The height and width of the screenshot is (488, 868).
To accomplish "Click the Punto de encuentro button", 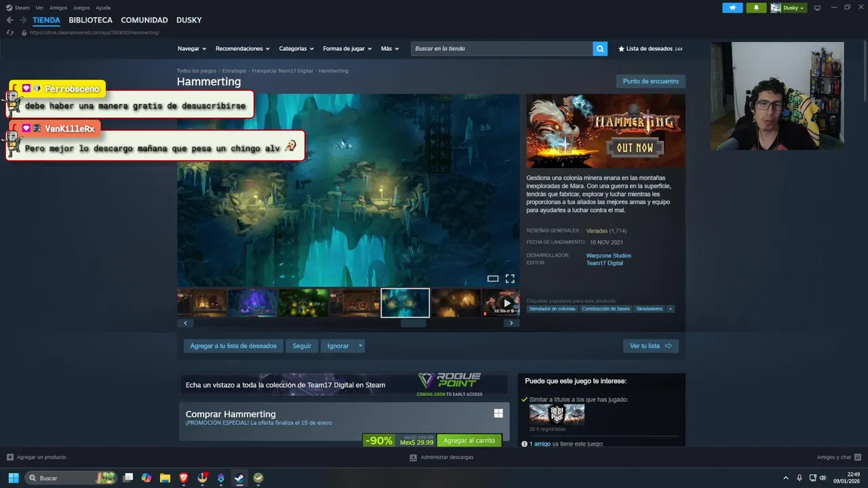I will tap(650, 81).
